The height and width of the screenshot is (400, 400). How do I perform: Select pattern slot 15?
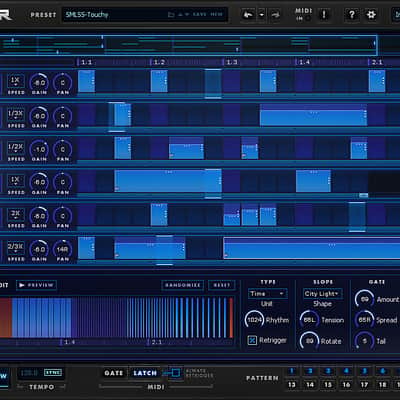[x=328, y=384]
